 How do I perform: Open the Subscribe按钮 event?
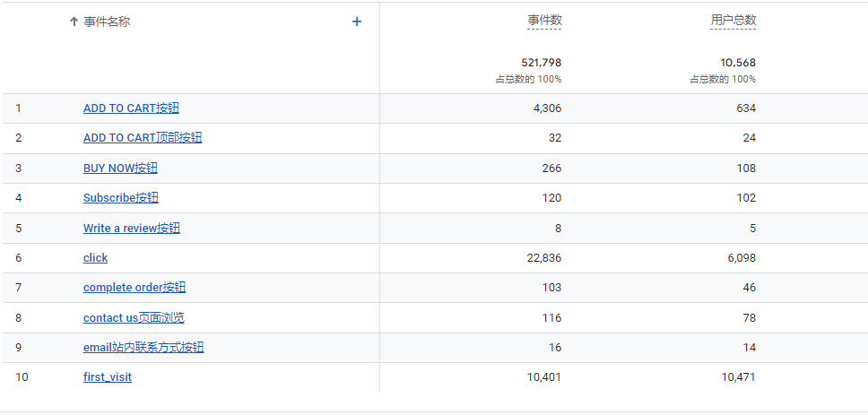tap(121, 197)
